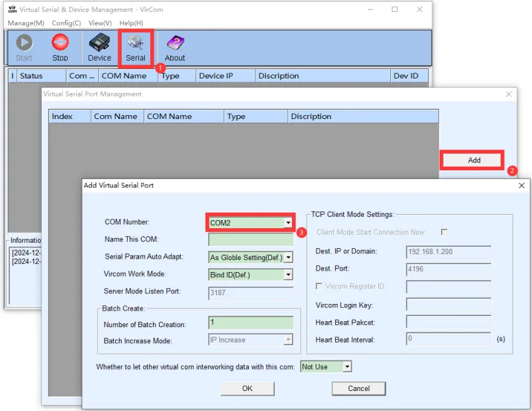Image resolution: width=532 pixels, height=411 pixels.
Task: Click the Name This COM input field
Action: 251,239
